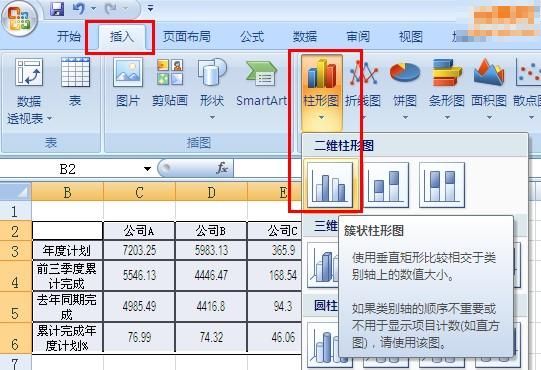Expand the Name Box dropdown arrow
The image size is (541, 370).
tap(147, 169)
